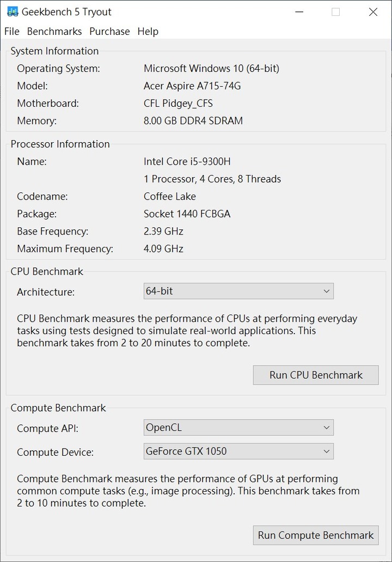This screenshot has height=562, width=392.
Task: Click the 'Operating System:' label
Action: (59, 69)
